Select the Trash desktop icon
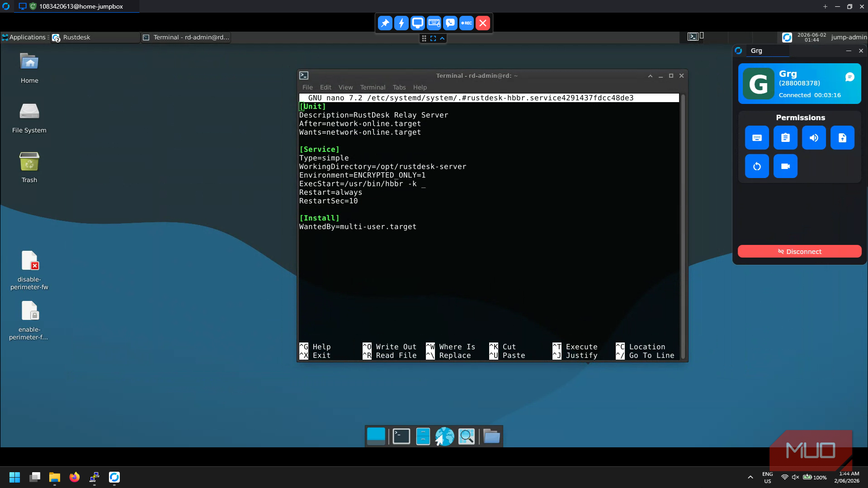Viewport: 868px width, 488px height. click(29, 167)
